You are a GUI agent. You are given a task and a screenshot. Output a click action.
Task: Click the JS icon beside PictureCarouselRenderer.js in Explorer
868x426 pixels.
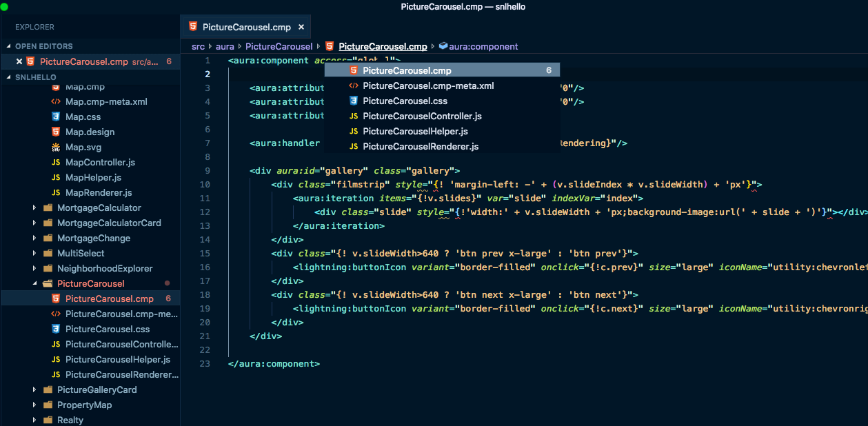pos(56,374)
